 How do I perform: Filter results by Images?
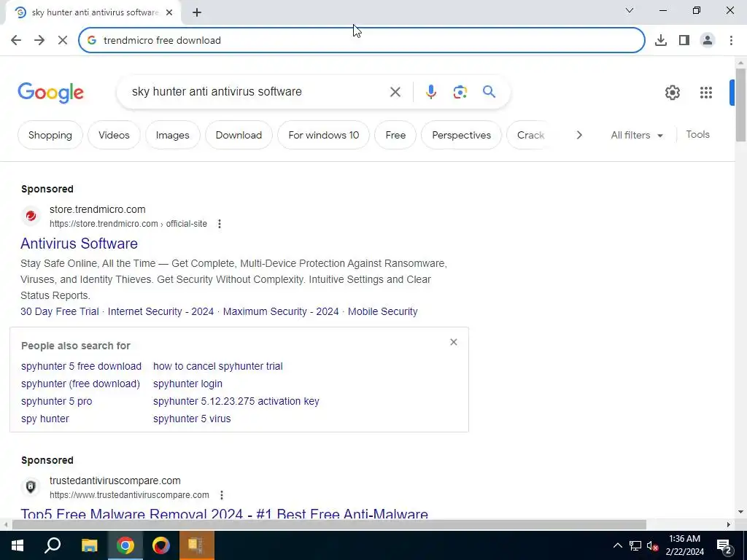point(172,135)
